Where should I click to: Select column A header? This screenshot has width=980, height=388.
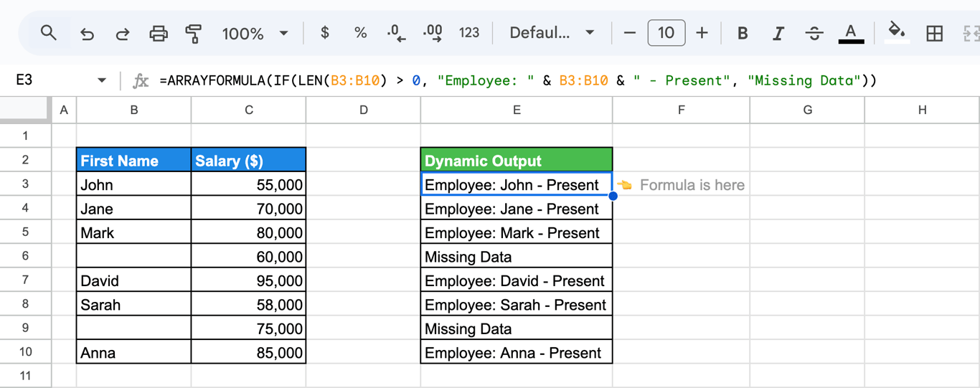click(x=64, y=110)
